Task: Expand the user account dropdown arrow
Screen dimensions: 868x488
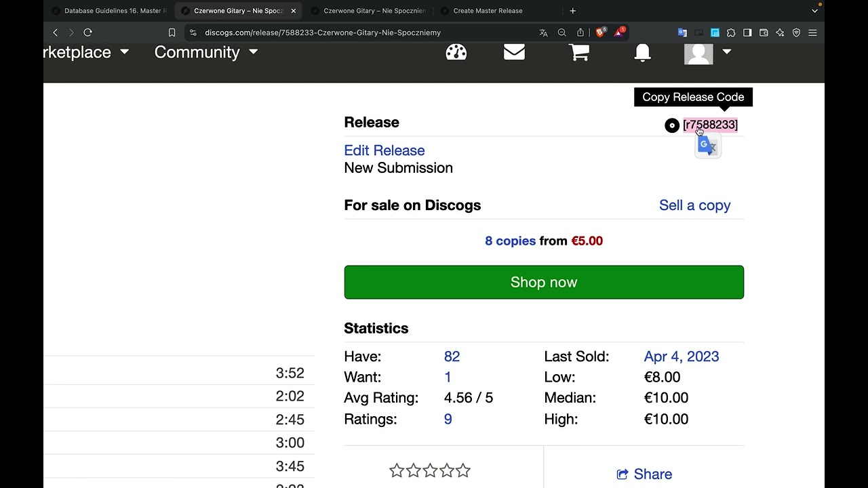Action: click(727, 52)
